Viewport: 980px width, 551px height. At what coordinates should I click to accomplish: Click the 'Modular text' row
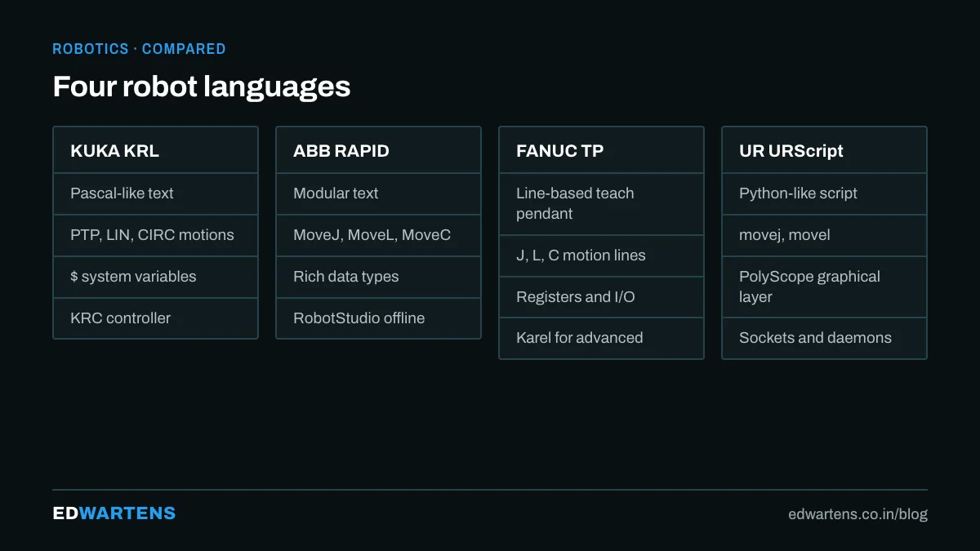click(378, 194)
